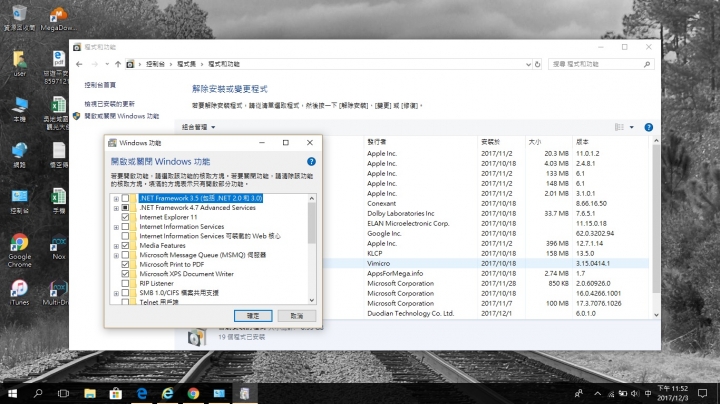Open the view options dropdown arrow
Image resolution: width=720 pixels, height=404 pixels.
click(x=631, y=127)
